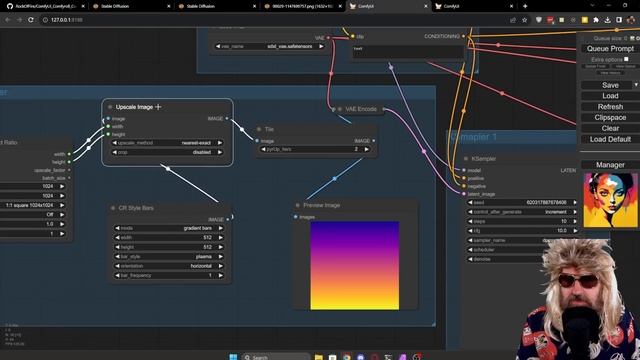The image size is (640, 360).
Task: Click the IMAGE output socket of CR Style Bars
Action: [x=228, y=220]
